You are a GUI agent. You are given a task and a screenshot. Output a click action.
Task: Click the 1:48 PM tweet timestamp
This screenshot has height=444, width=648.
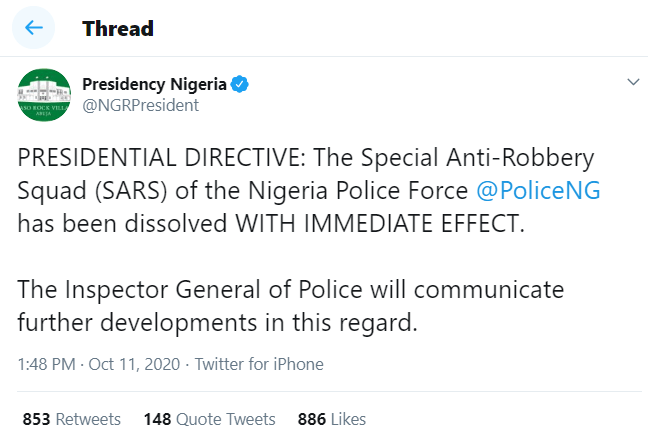click(48, 364)
